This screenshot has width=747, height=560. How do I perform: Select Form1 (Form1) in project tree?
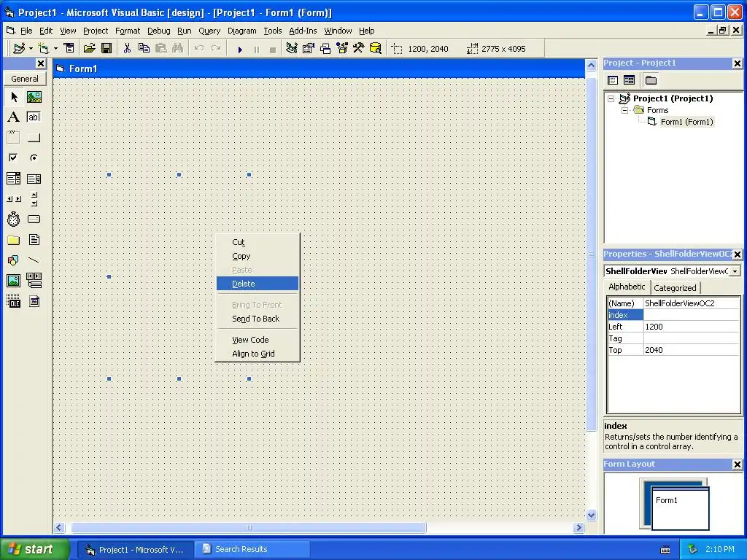(x=686, y=122)
